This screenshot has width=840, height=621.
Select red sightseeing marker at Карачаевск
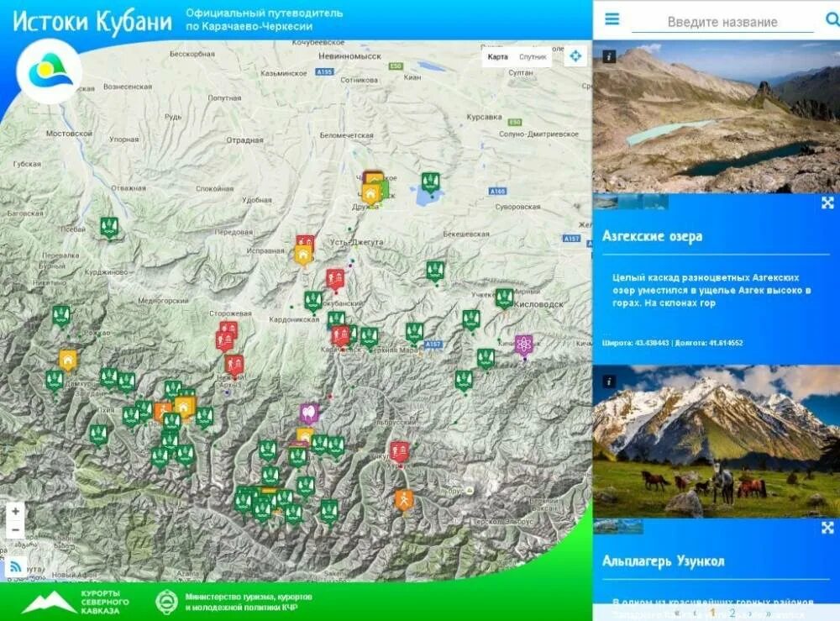click(340, 338)
